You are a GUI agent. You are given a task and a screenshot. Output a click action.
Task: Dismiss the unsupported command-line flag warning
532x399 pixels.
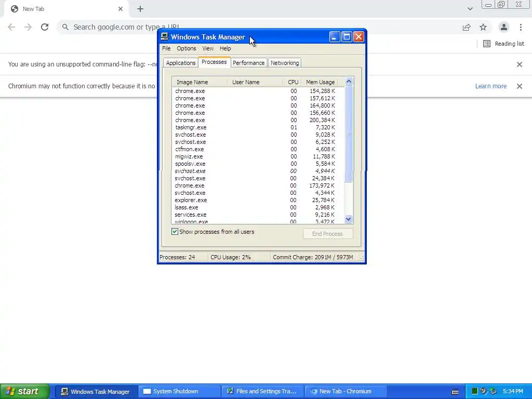click(519, 64)
